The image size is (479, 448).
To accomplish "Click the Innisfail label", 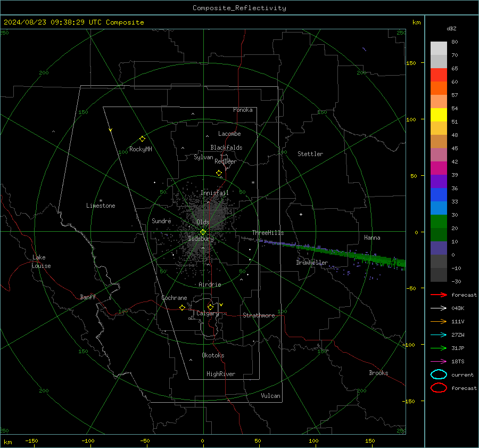I will click(x=214, y=193).
